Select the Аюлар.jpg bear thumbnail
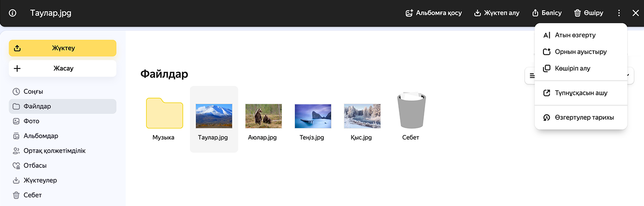644x206 pixels. (263, 116)
